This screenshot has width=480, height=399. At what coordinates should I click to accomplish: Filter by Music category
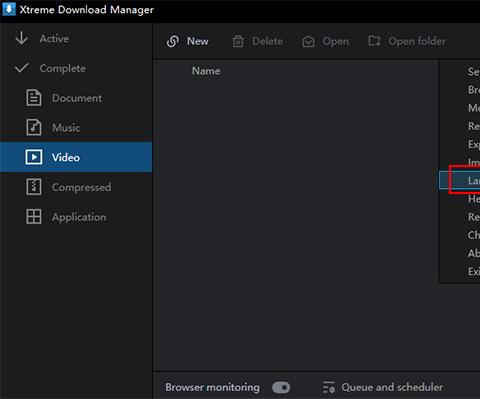click(66, 128)
